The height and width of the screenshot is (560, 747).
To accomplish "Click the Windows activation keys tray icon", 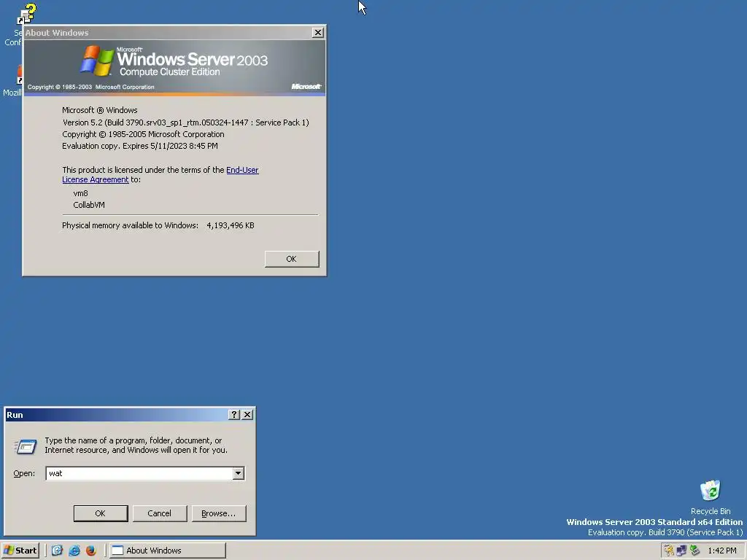I will click(x=669, y=551).
